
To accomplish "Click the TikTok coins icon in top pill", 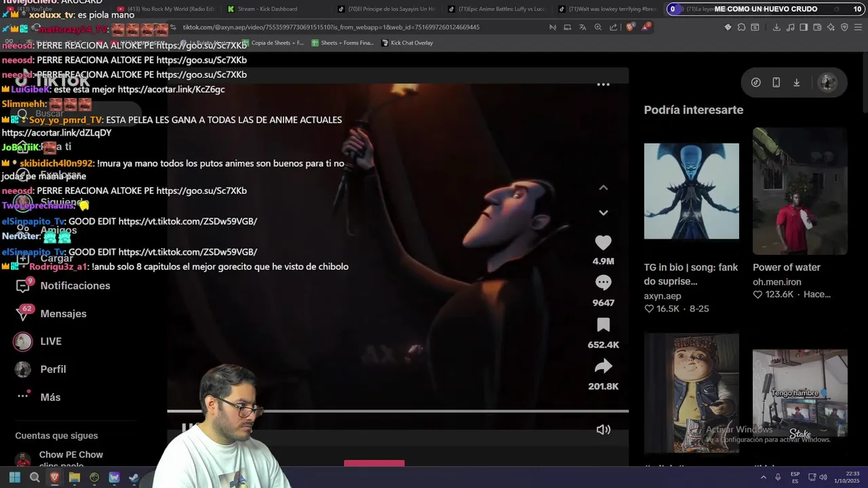I will pos(756,83).
